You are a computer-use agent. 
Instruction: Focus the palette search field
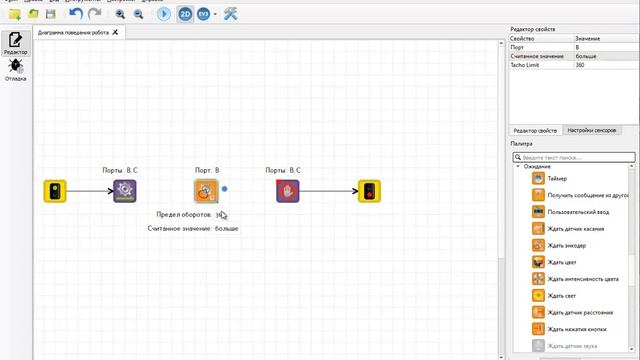574,157
